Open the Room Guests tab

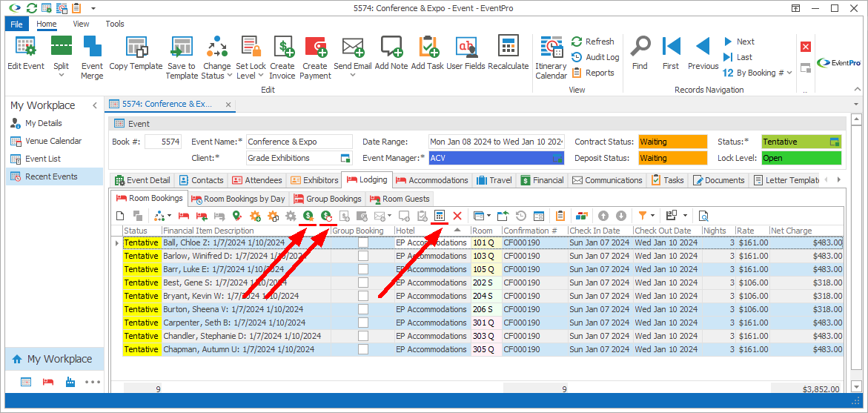[x=400, y=198]
